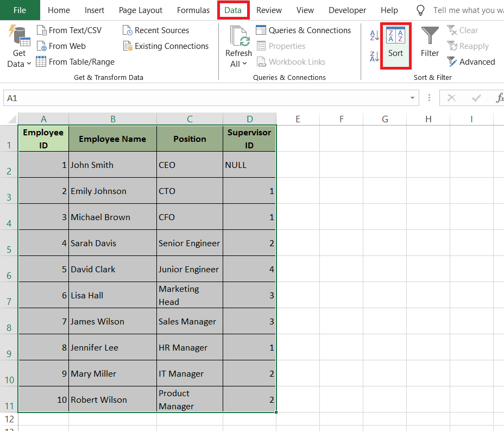The image size is (504, 431).
Task: Click the Employee Name header cell
Action: [x=113, y=139]
